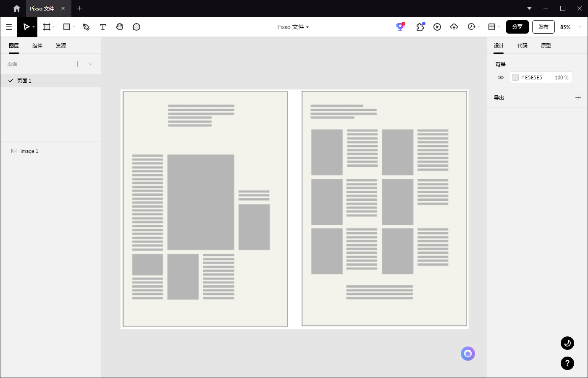Select 页面 1 in pages list
588x378 pixels.
pos(50,81)
